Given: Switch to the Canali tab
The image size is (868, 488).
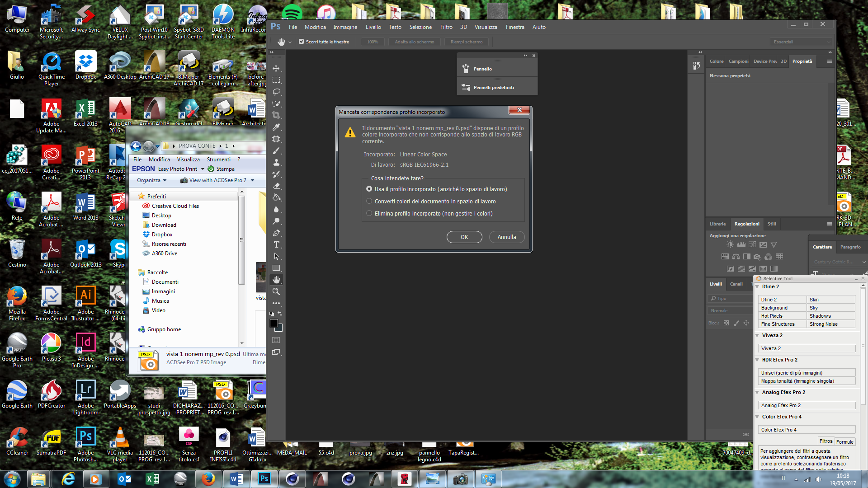Looking at the screenshot, I should coord(736,284).
